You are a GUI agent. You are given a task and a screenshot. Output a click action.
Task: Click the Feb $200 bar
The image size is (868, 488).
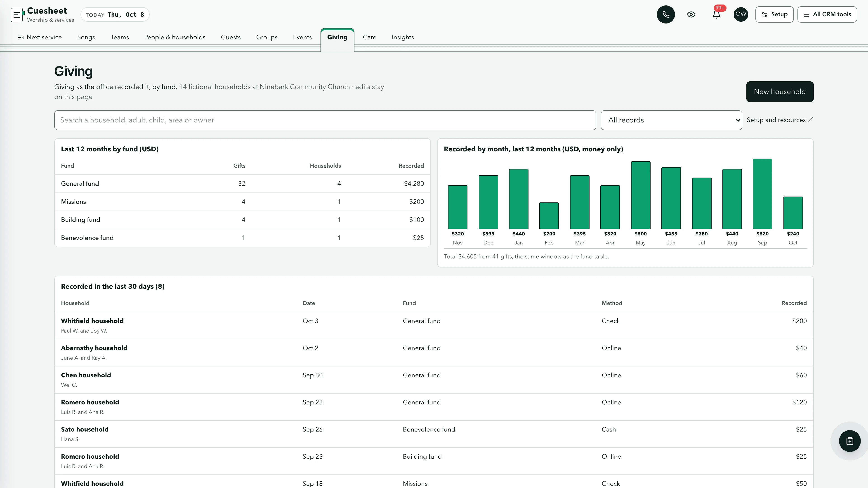click(x=549, y=216)
